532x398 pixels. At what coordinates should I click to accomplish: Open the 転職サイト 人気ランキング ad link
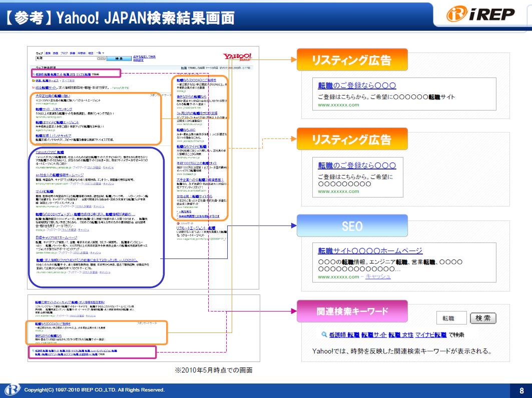click(x=54, y=109)
